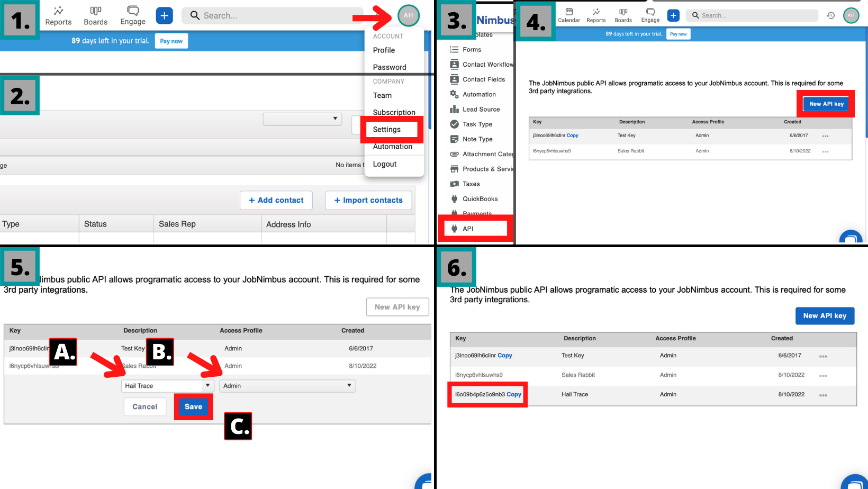Choose Subscription in the account menu
The height and width of the screenshot is (489, 868).
[x=394, y=112]
